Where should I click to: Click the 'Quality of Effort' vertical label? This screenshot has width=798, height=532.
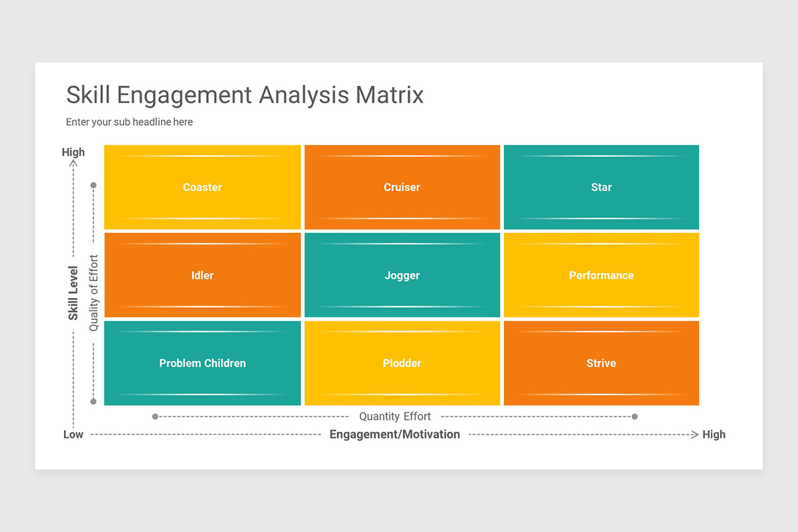(94, 293)
